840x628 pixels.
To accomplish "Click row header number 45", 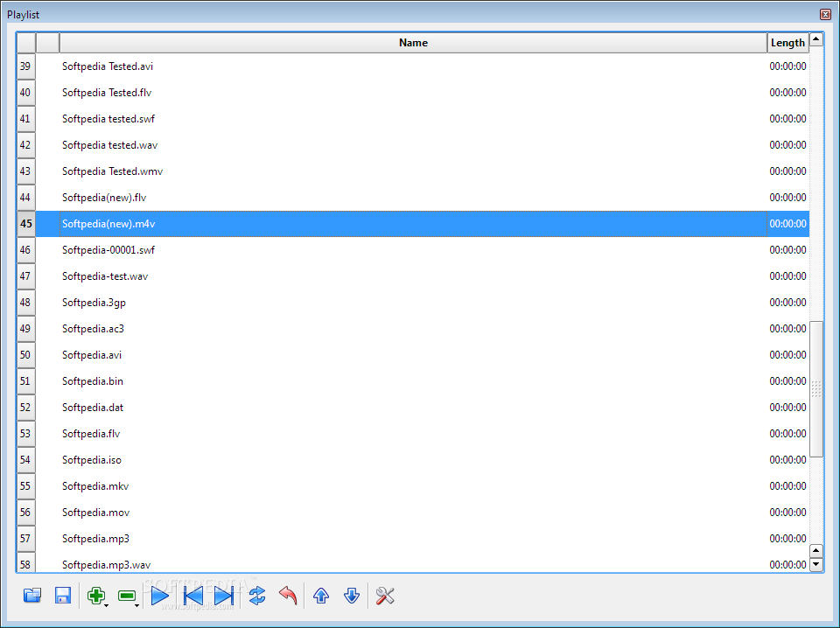I will click(25, 224).
